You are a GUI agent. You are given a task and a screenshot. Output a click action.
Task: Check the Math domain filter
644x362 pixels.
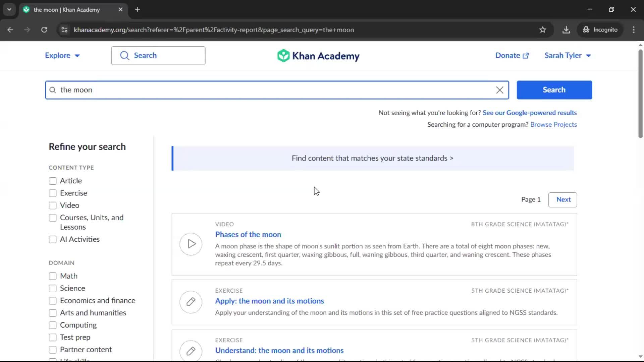pyautogui.click(x=53, y=276)
